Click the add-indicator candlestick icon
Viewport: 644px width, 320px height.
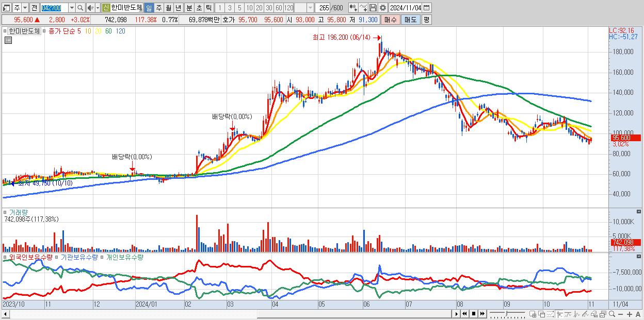pos(353,8)
